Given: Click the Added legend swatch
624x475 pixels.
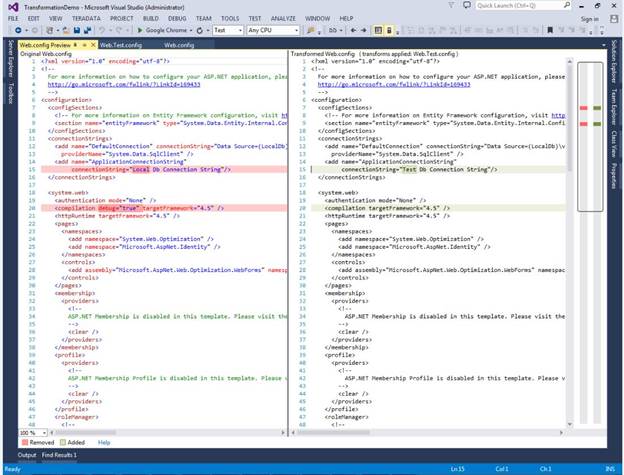Looking at the screenshot, I should coord(63,442).
